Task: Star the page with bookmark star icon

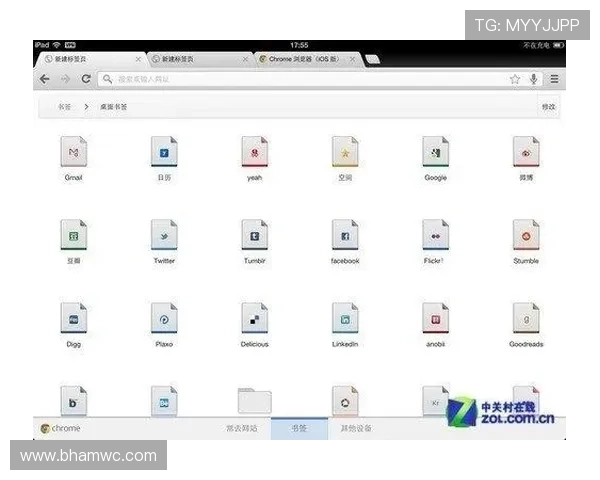Action: tap(515, 79)
